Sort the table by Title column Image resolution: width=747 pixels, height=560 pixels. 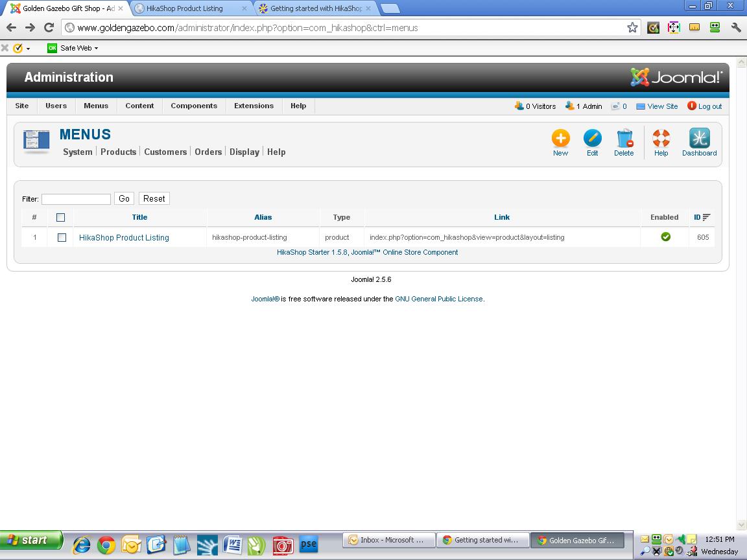click(x=139, y=217)
